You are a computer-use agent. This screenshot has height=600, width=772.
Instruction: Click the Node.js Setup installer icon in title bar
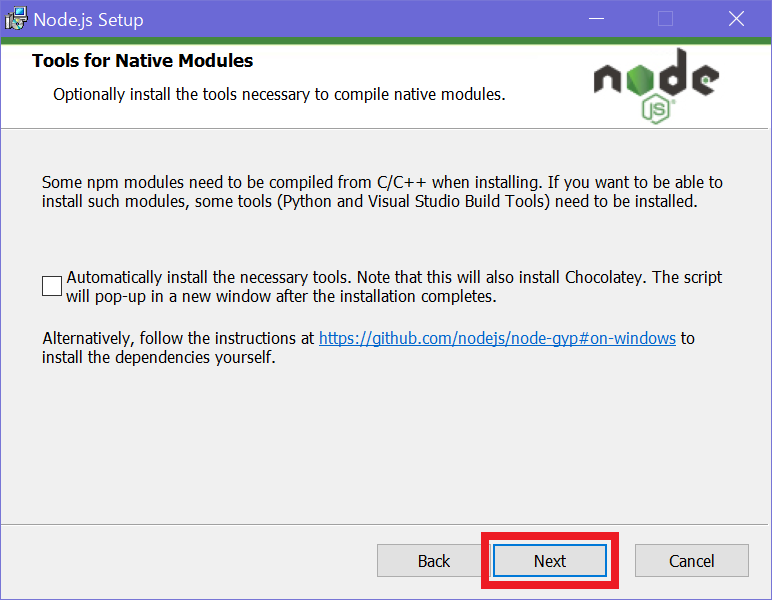[16, 19]
